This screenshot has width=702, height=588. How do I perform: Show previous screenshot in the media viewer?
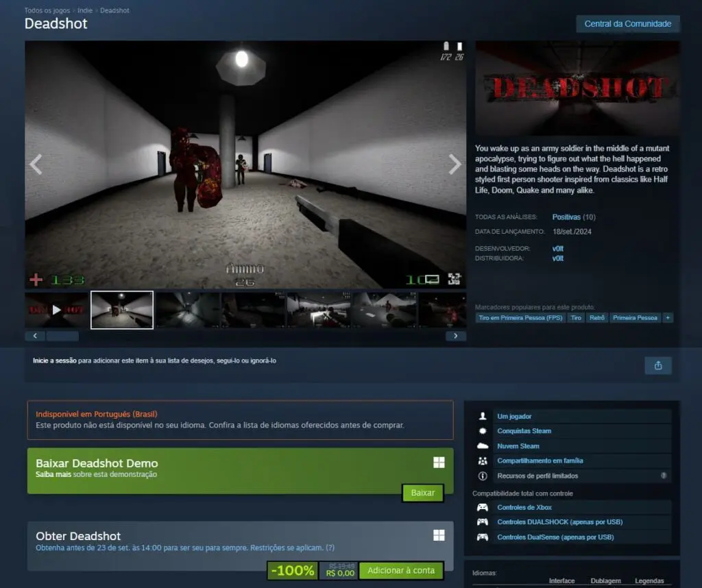36,164
